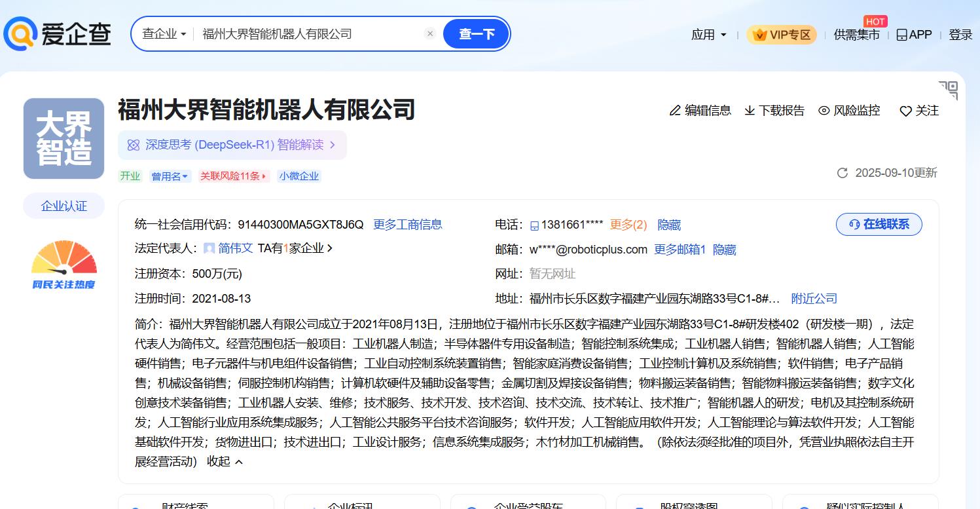Click 隐藏 next to the phone number

click(669, 225)
